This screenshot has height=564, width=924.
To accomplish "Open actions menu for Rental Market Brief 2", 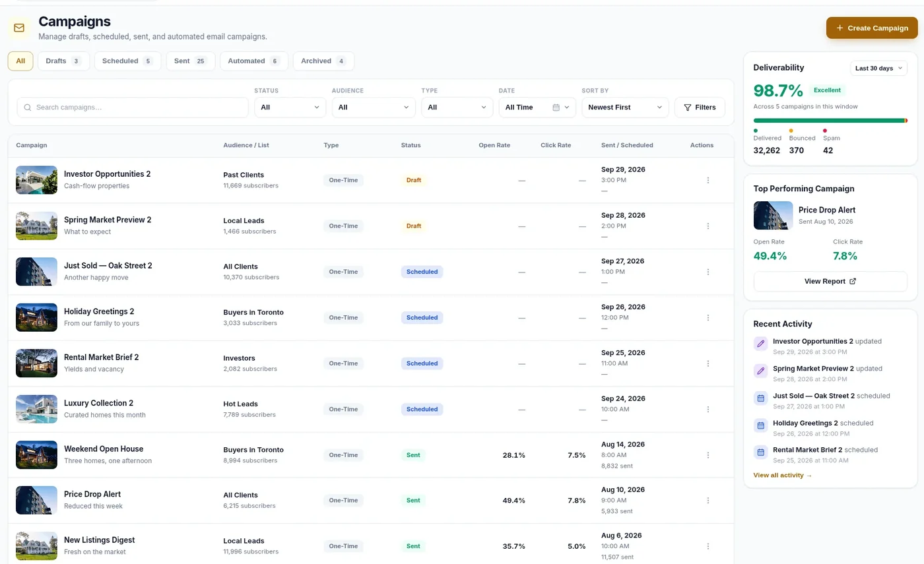I will click(708, 363).
